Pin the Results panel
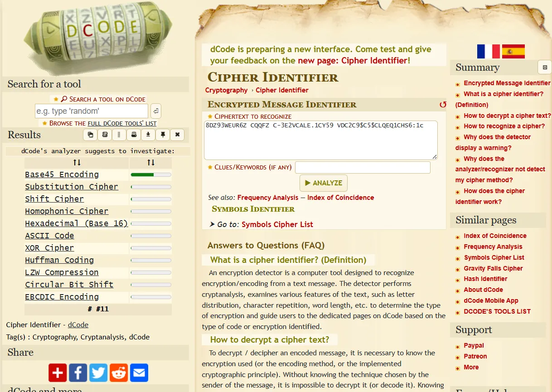 point(162,135)
